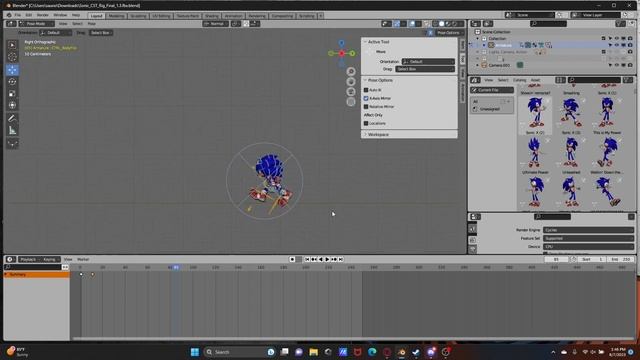This screenshot has width=640, height=360.
Task: Open Orientation Default dropdown in header
Action: click(x=55, y=33)
